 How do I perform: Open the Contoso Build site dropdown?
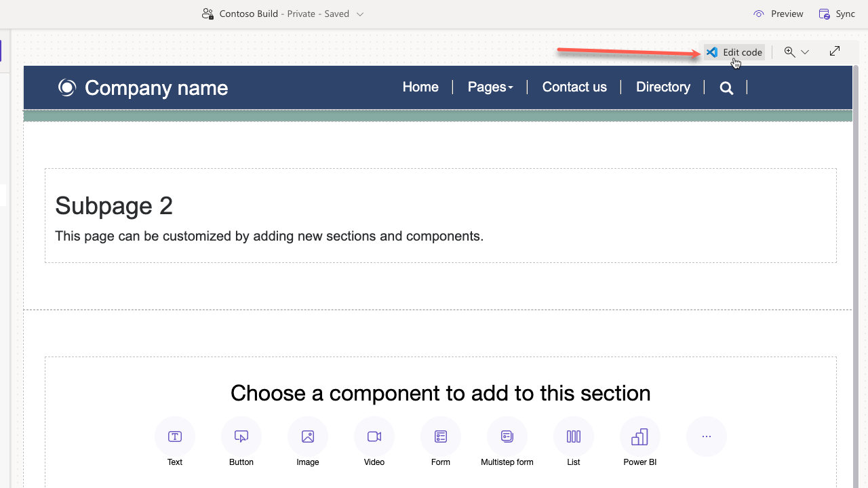click(359, 14)
